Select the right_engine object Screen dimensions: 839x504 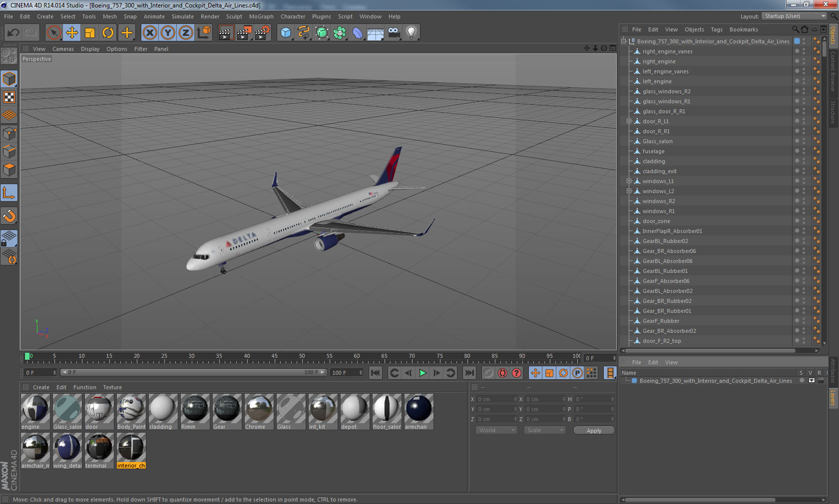(659, 61)
